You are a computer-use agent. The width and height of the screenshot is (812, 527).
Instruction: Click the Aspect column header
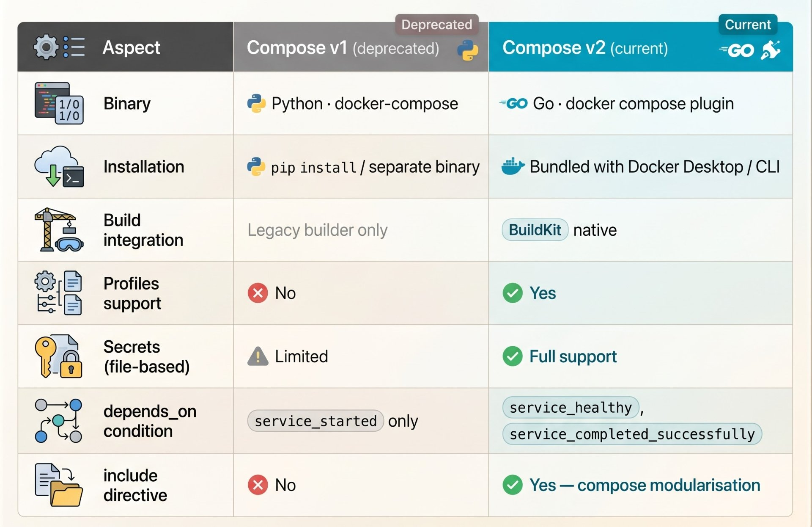click(x=126, y=47)
